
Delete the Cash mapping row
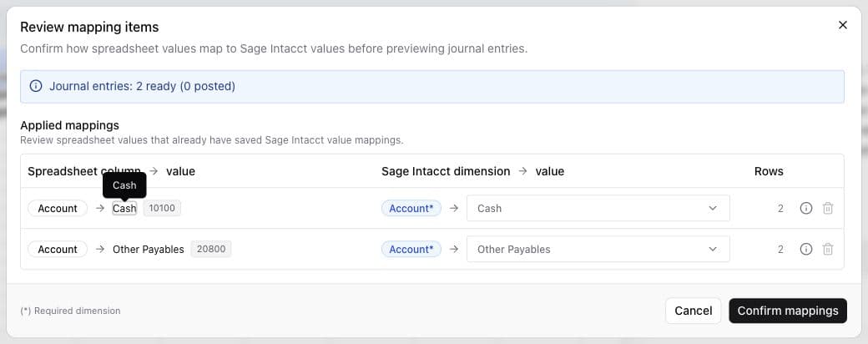pyautogui.click(x=828, y=208)
